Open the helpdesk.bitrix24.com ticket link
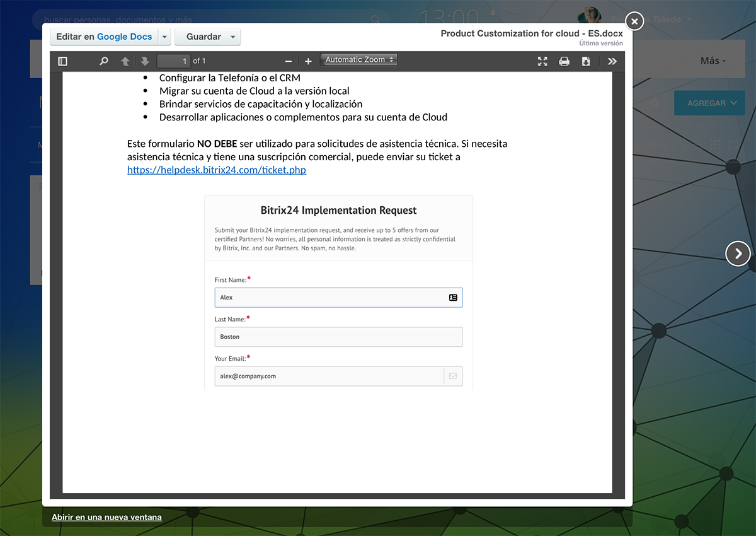 tap(217, 170)
